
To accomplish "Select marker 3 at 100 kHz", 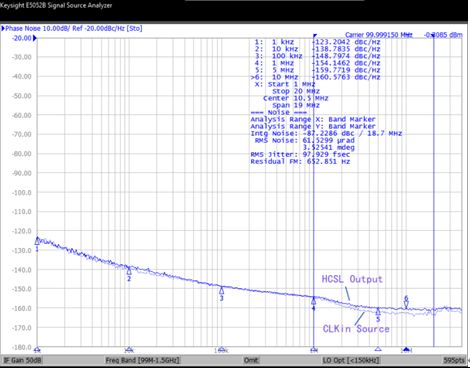I will pyautogui.click(x=221, y=291).
